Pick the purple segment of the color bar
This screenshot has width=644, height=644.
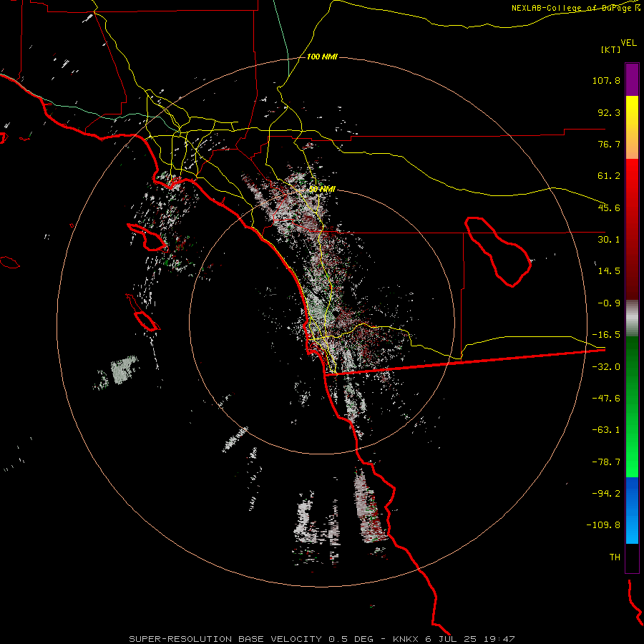click(x=632, y=79)
